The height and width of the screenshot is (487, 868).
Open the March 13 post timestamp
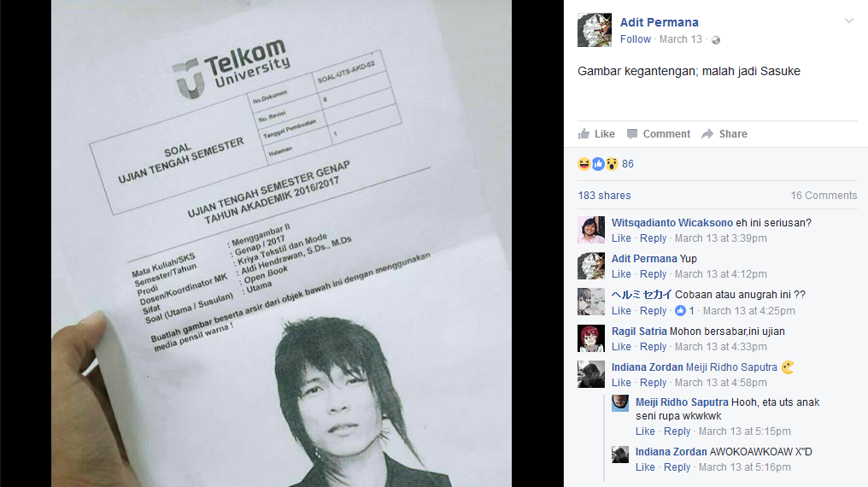pyautogui.click(x=680, y=39)
